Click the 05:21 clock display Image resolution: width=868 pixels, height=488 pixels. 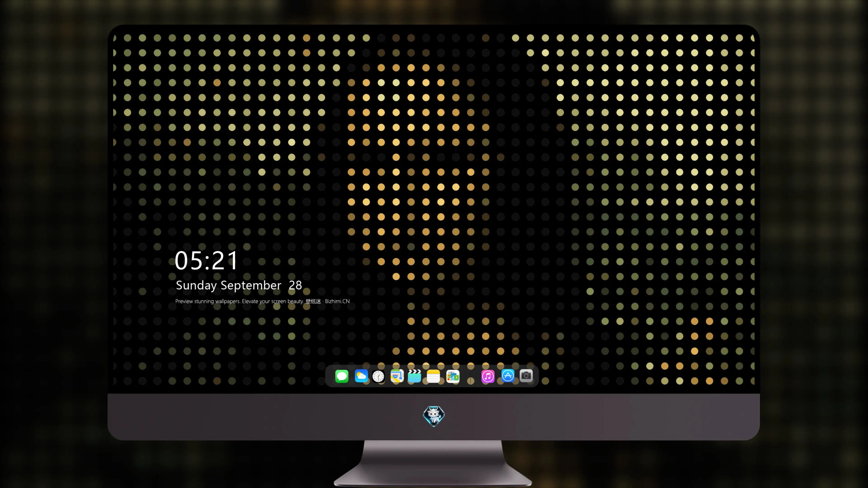point(206,261)
